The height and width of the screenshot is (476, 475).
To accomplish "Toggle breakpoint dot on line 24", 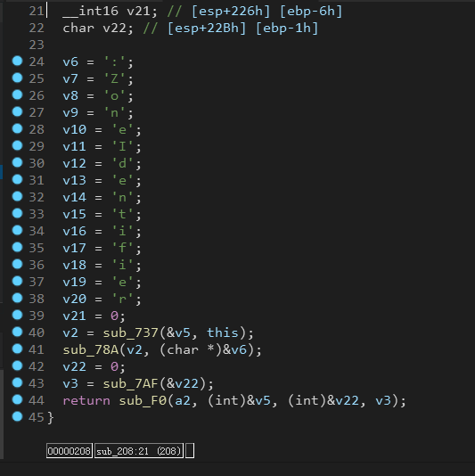I will click(17, 61).
